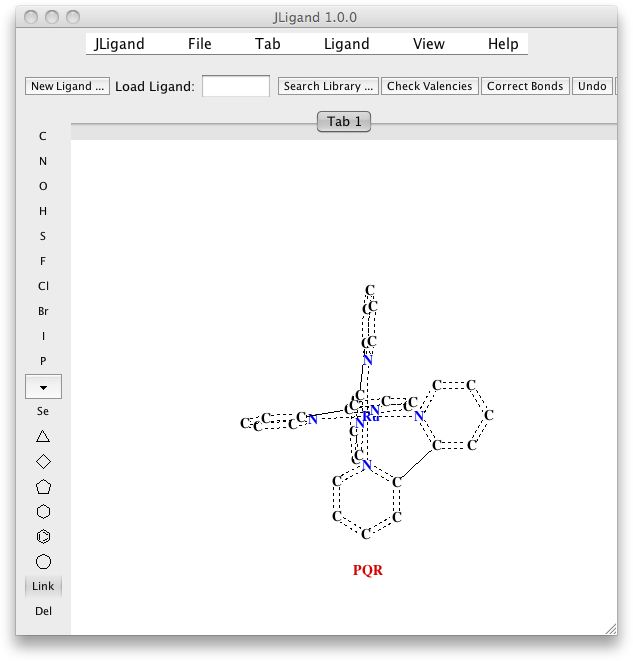
Task: Select the diamond four-membered ring tool
Action: (43, 461)
